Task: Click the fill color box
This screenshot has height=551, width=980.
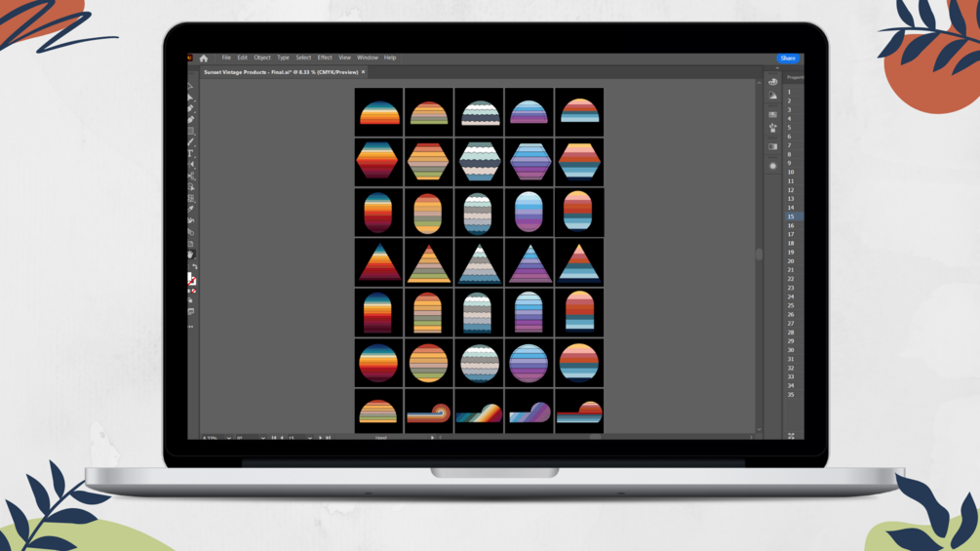Action: 190,277
